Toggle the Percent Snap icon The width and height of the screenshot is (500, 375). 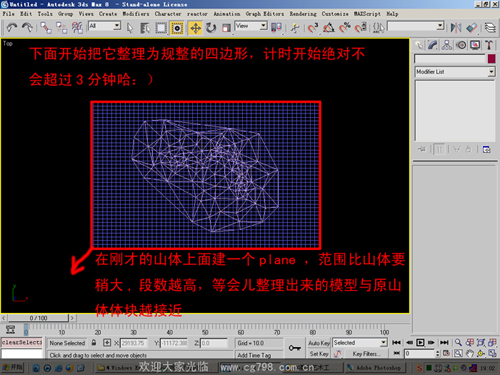point(345,28)
